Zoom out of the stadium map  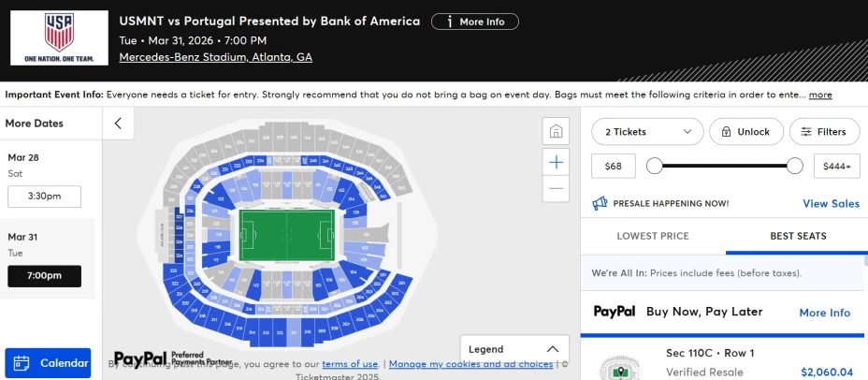click(x=556, y=189)
